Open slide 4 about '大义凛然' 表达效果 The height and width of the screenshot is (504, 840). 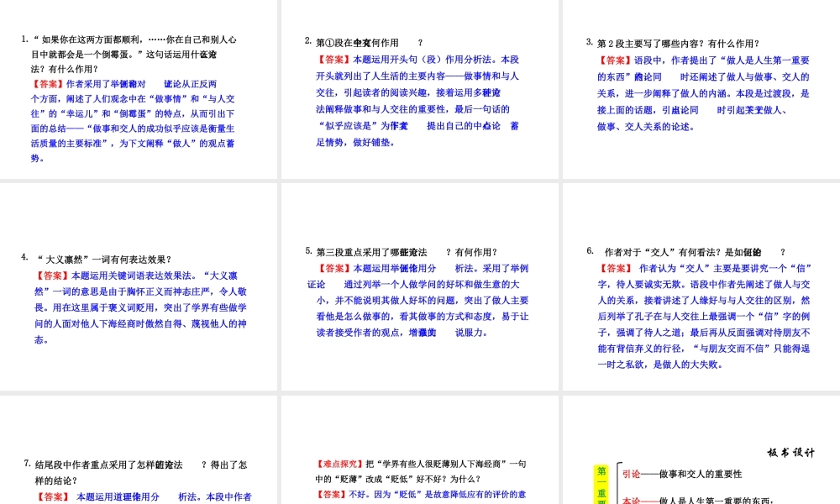coord(139,287)
